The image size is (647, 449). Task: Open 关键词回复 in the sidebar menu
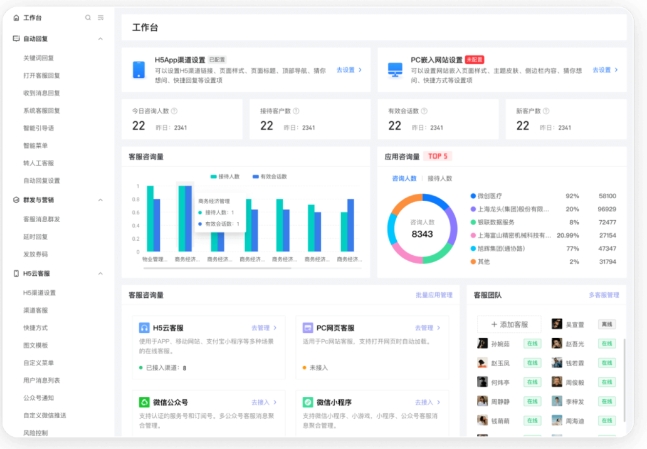tap(38, 58)
